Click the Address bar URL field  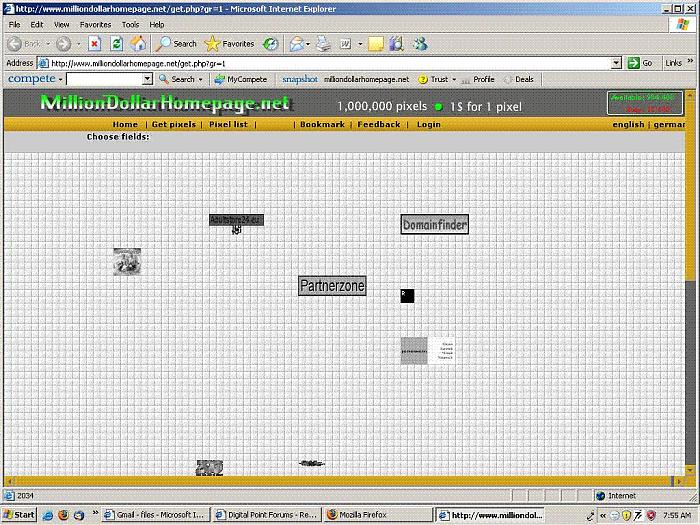[330, 63]
